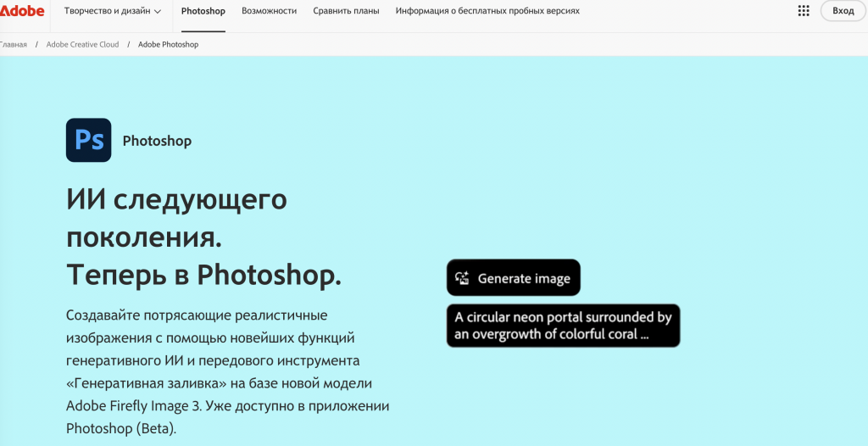Screen dimensions: 868x446
Task: Click the Generate image sparkle icon
Action: [462, 278]
